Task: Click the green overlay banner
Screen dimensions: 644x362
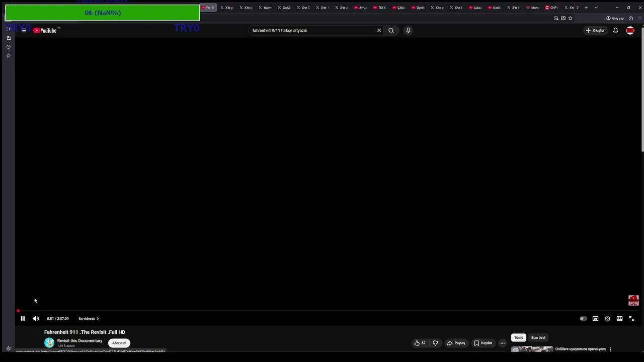Action: pos(102,13)
